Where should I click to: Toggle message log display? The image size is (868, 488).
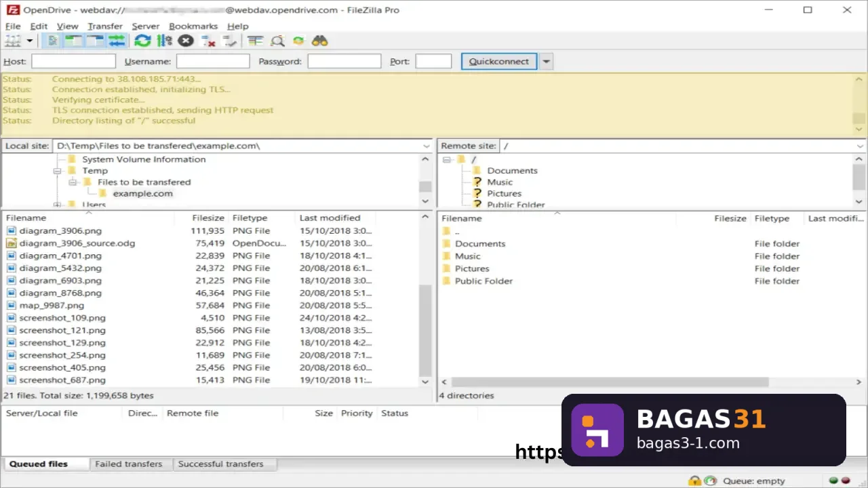pyautogui.click(x=53, y=41)
